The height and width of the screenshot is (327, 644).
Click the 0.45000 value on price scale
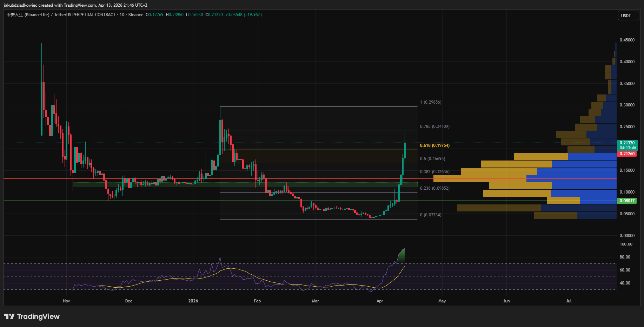click(627, 40)
